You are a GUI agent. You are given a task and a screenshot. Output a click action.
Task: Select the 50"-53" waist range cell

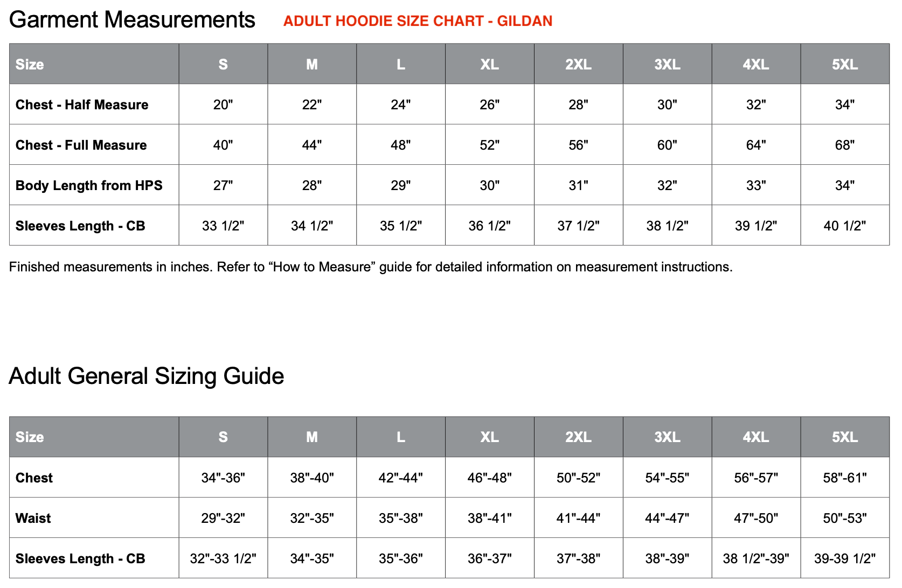(844, 518)
